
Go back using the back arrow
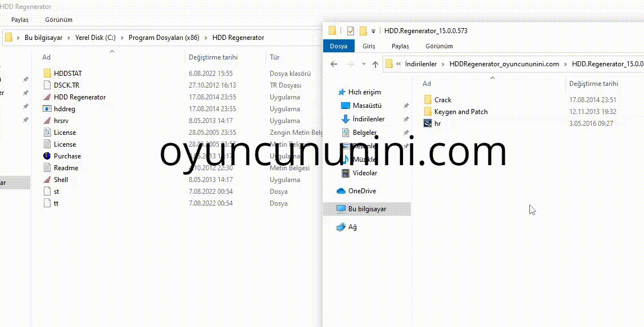point(334,64)
